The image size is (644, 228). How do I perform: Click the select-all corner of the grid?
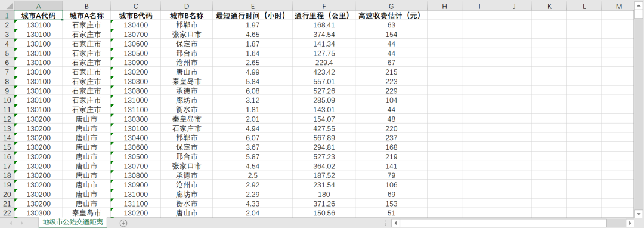7,6
